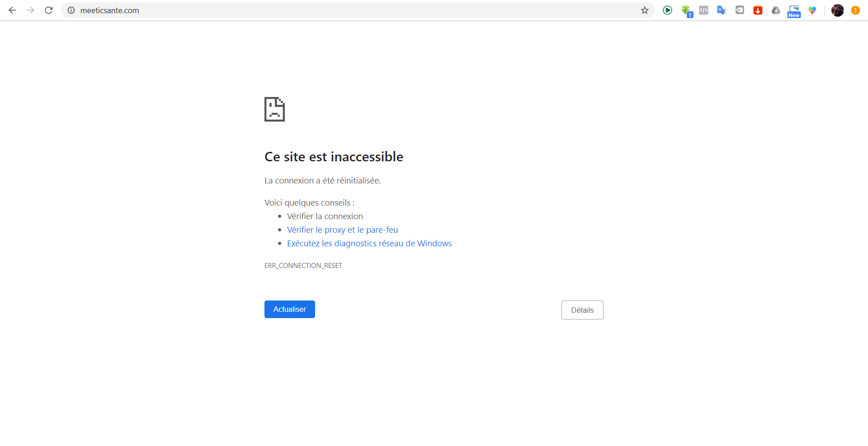
Task: Open site information icon beside the URL
Action: tap(71, 10)
